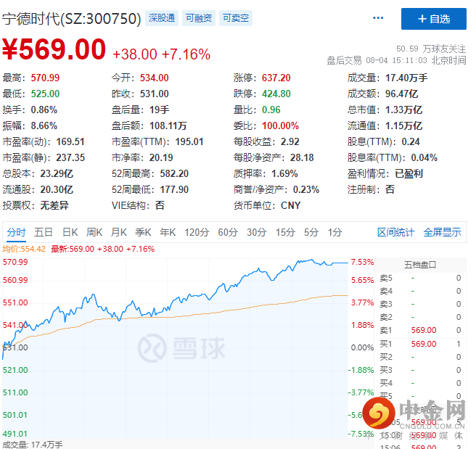476x449 pixels.
Task: Click the 跌停 value 424.80
Action: [276, 94]
